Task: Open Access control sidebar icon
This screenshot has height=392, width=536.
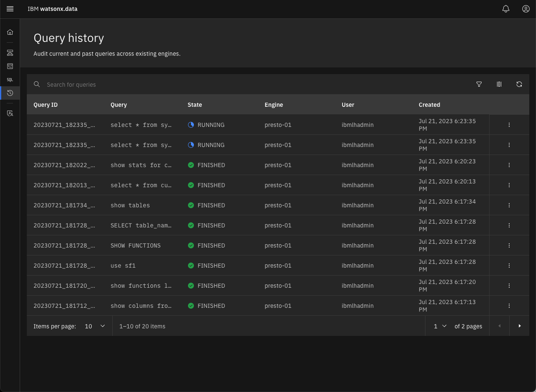Action: 10,113
